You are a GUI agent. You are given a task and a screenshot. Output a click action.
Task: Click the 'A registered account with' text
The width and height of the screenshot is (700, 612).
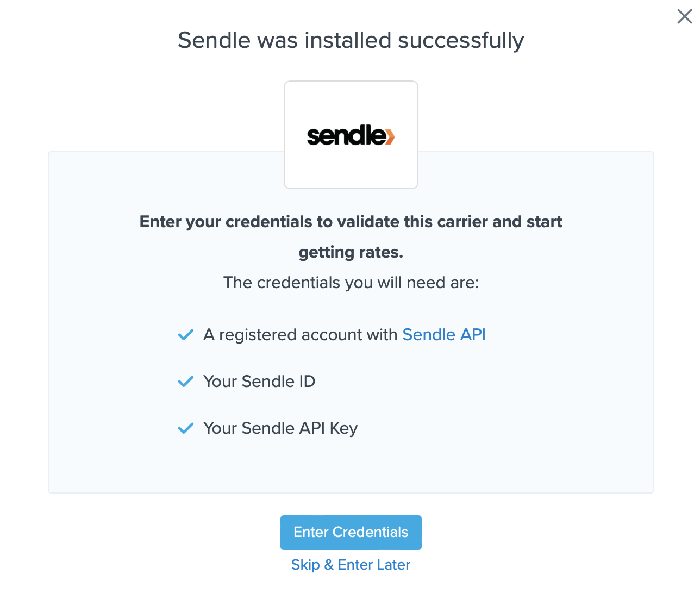(x=300, y=335)
